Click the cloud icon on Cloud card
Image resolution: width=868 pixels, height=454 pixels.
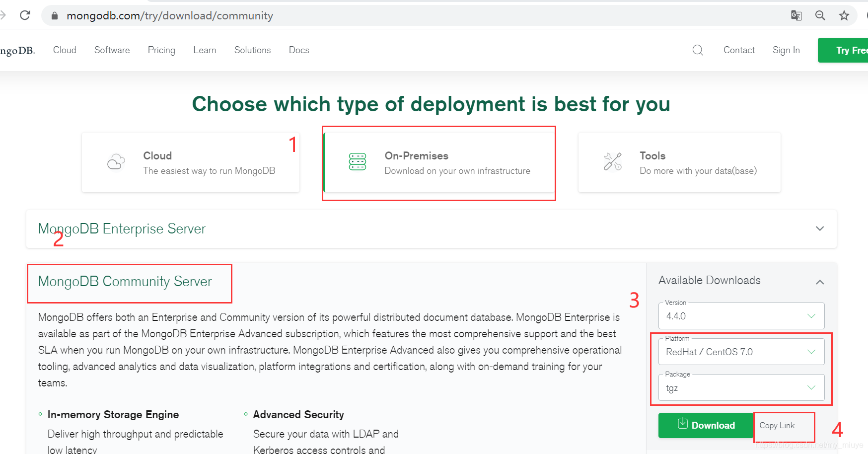[x=116, y=162]
